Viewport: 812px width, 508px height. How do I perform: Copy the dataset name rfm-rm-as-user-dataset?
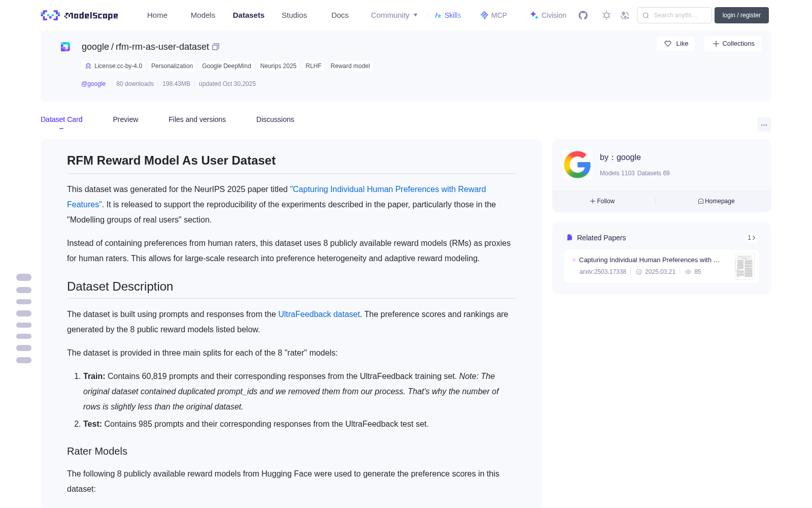tap(216, 47)
